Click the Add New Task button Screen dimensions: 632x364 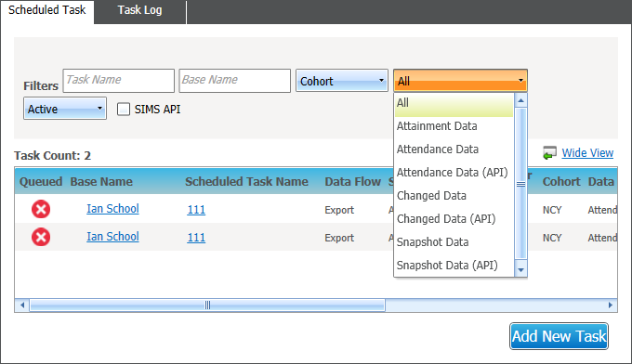(559, 336)
